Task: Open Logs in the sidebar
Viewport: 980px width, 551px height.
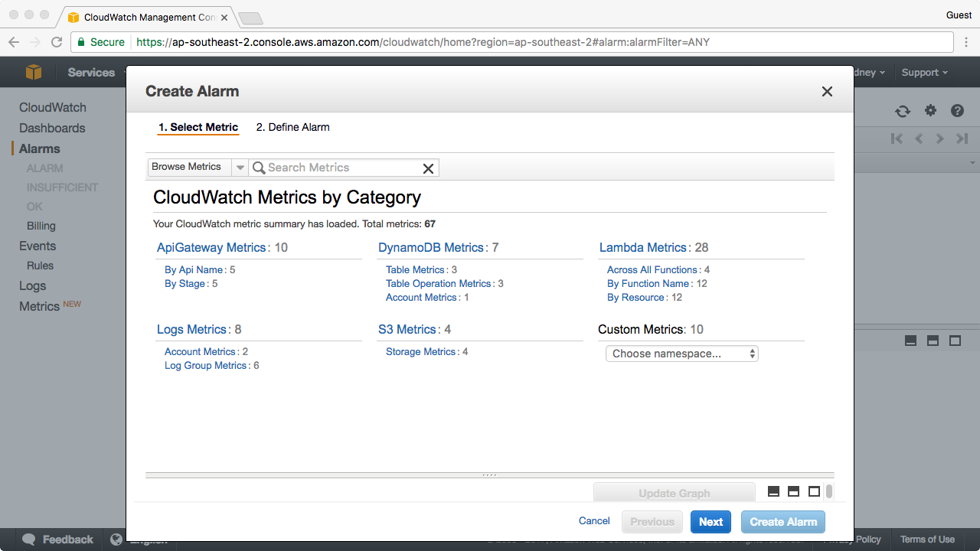Action: [x=33, y=285]
